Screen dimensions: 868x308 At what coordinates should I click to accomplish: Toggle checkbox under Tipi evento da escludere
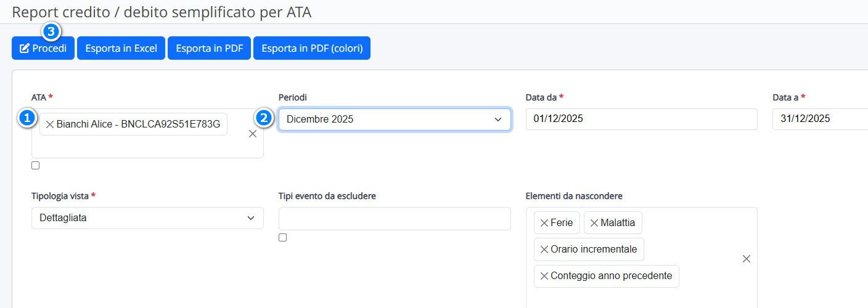[x=282, y=237]
